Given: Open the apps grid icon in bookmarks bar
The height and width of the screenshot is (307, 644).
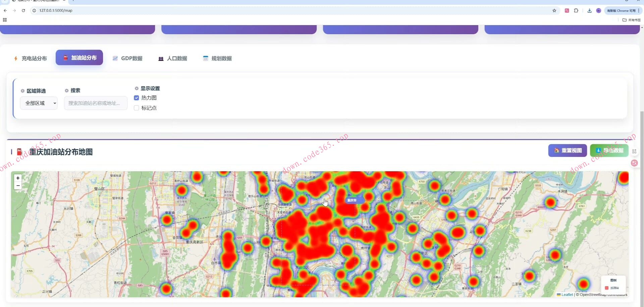Looking at the screenshot, I should pos(5,20).
